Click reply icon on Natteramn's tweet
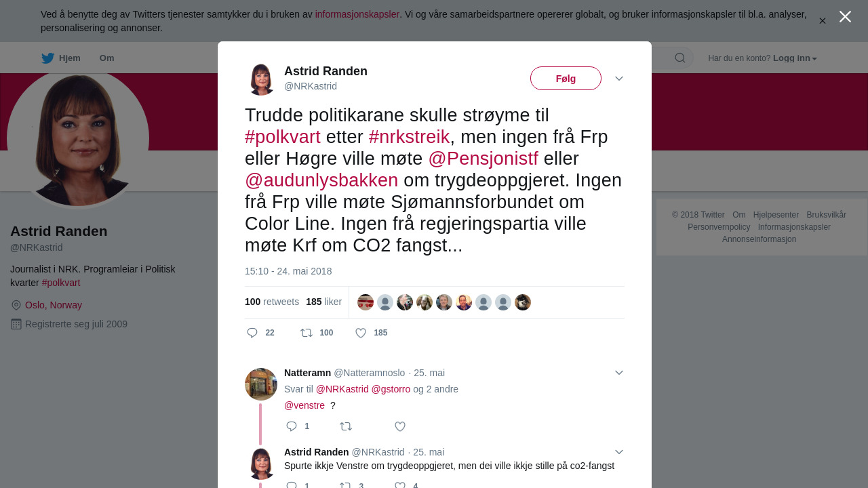Image resolution: width=868 pixels, height=488 pixels. 292,426
